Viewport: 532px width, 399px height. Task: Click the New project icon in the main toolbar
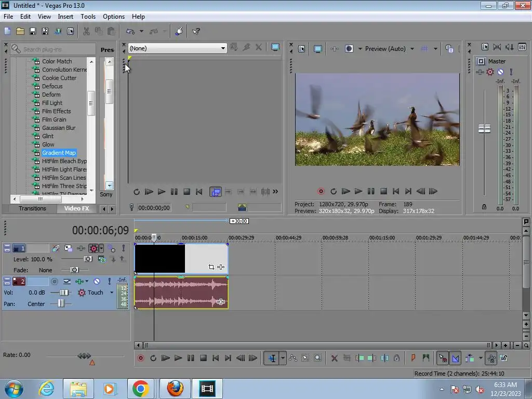[7, 31]
